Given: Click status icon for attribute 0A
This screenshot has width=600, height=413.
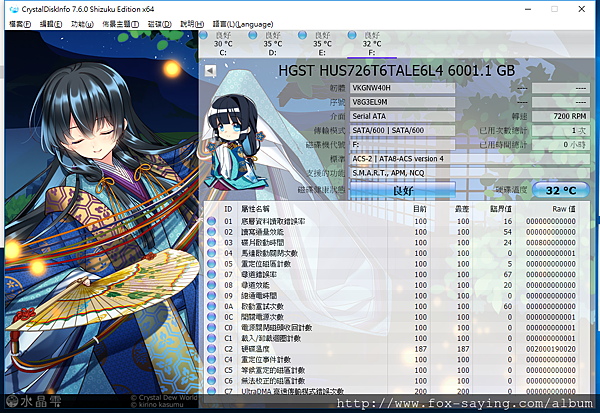Looking at the screenshot, I should click(x=211, y=306).
